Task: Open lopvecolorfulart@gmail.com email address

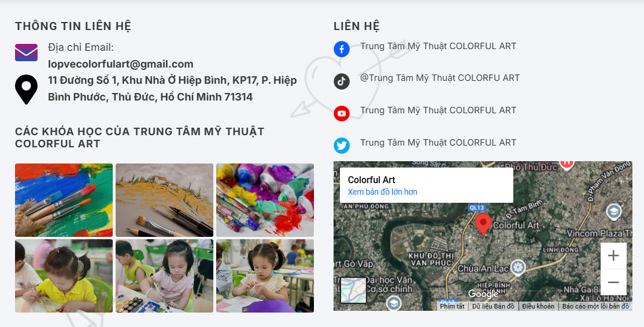Action: (120, 64)
